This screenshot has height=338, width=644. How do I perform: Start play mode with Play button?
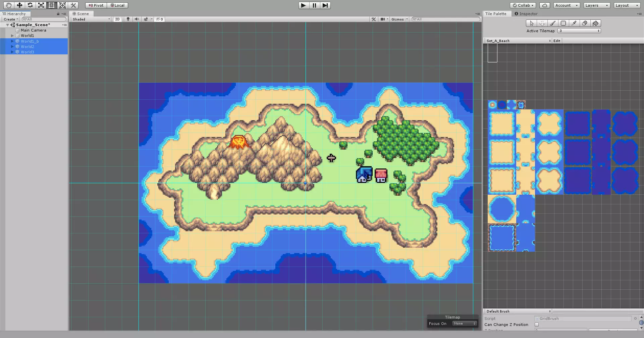(304, 5)
